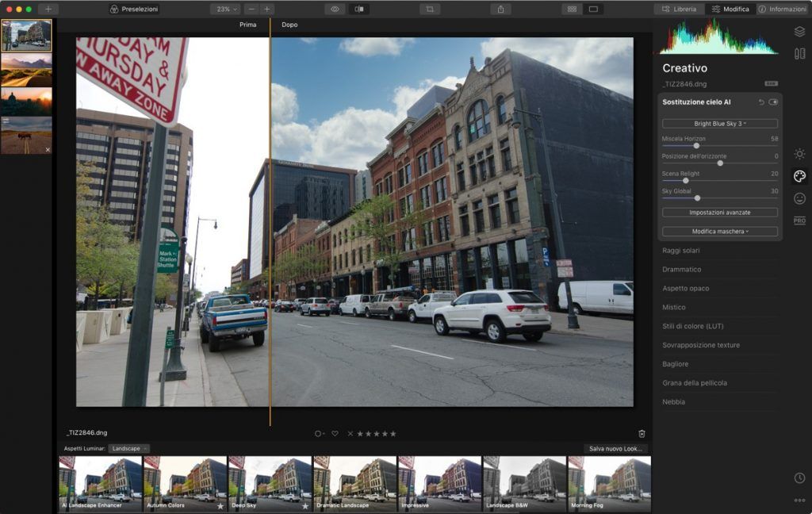Mark the photo as favorite with heart

335,434
